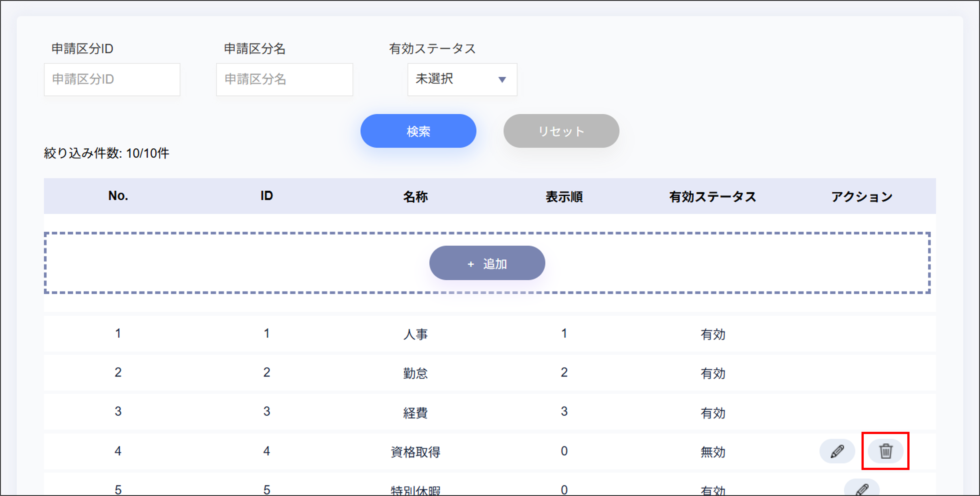
Task: Open the 有効ステータス dropdown arrow
Action: click(502, 80)
